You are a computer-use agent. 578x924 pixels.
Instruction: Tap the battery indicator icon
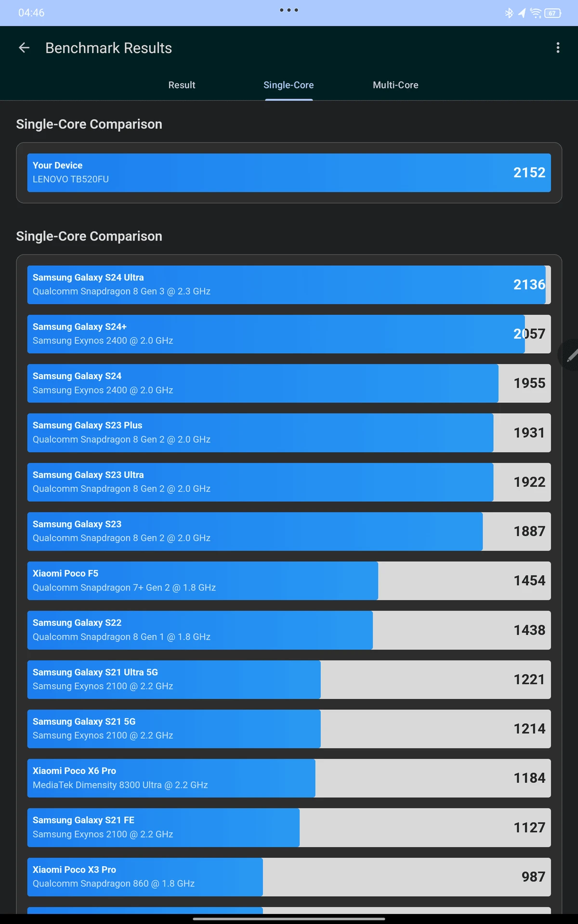553,13
